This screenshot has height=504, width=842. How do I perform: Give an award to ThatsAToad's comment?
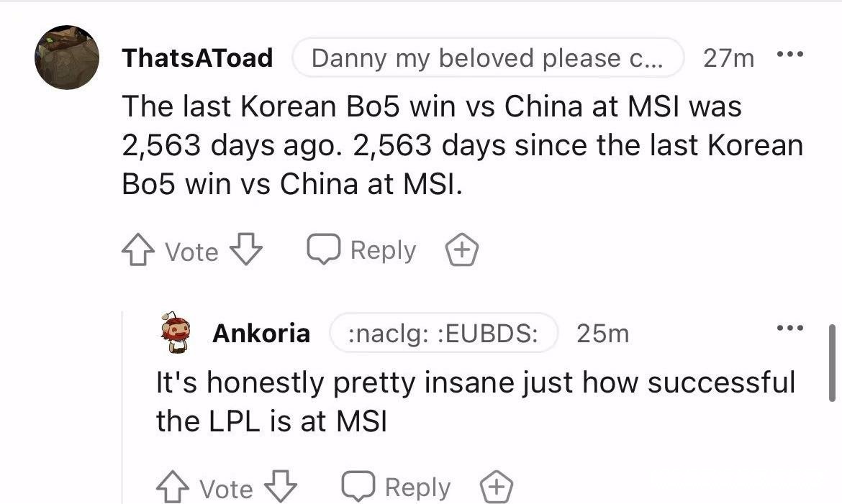(462, 251)
